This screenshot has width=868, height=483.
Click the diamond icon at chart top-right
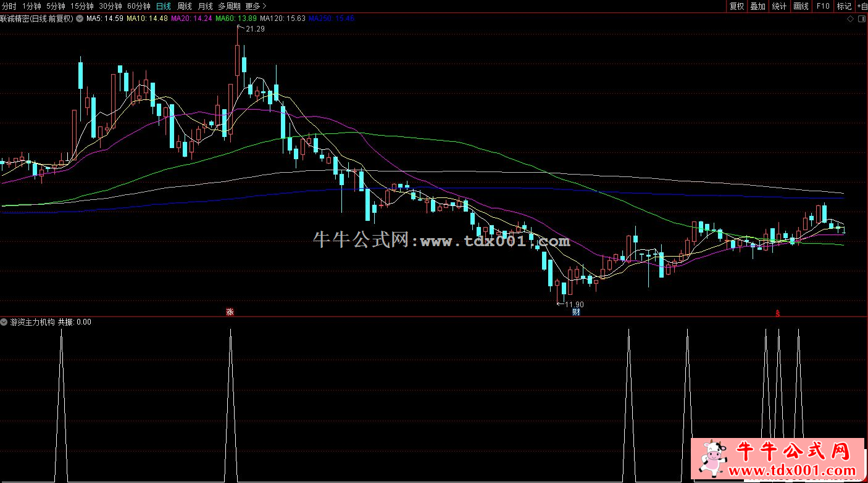[x=851, y=19]
